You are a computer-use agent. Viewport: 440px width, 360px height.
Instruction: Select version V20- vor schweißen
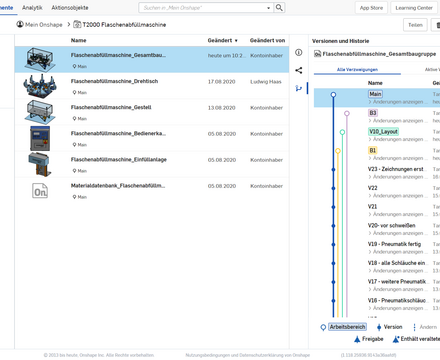392,225
